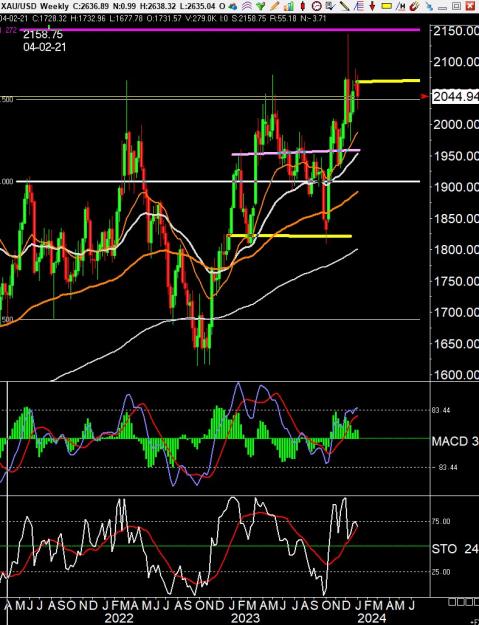Pick the yellow rectangle drawing tool
The width and height of the screenshot is (479, 625).
[x=386, y=6]
